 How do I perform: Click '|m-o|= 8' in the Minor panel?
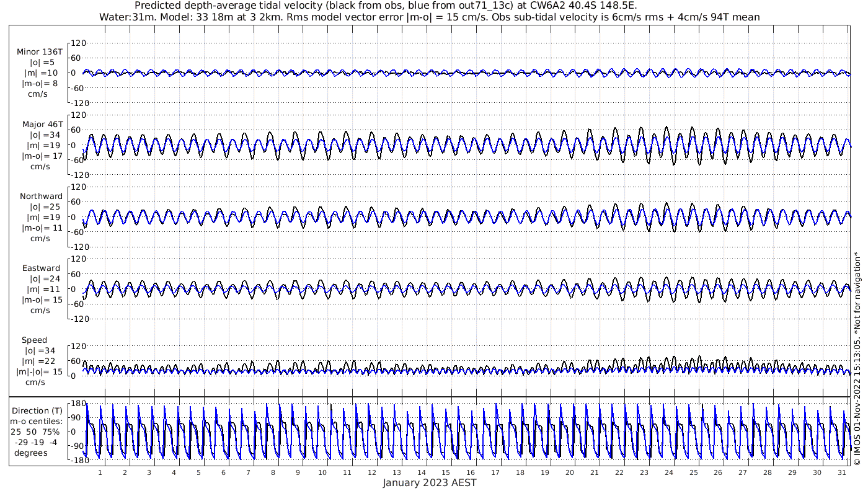40,84
